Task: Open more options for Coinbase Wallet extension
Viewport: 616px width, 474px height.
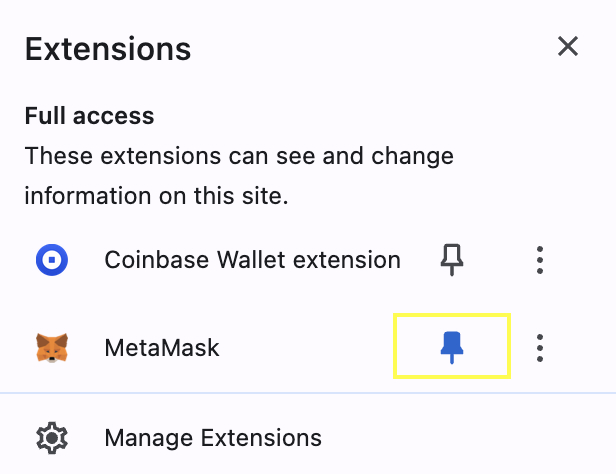Action: point(540,260)
